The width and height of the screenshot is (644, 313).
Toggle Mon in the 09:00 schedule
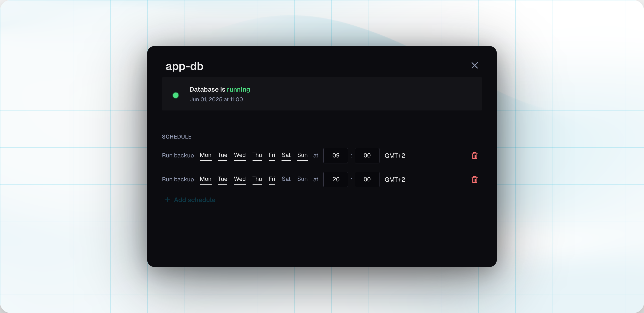point(205,155)
